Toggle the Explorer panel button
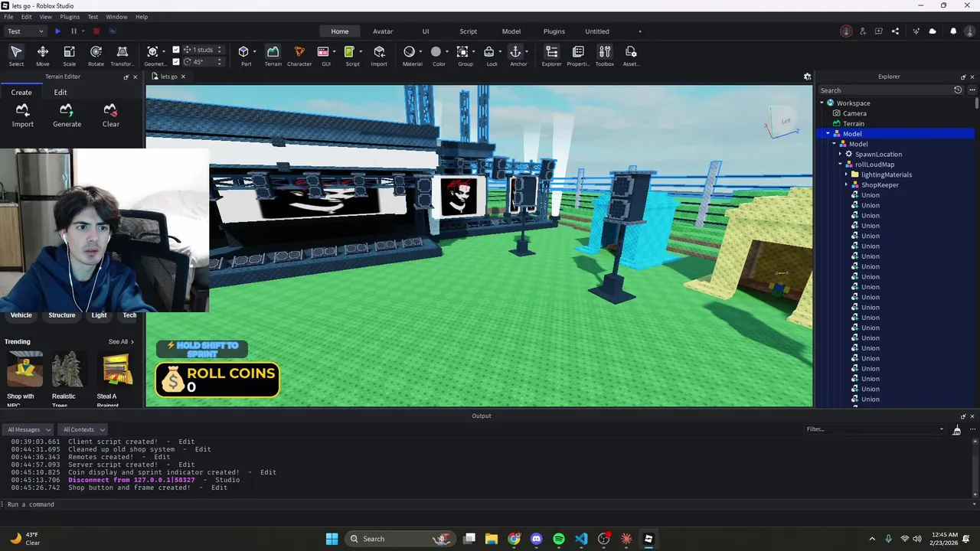Screen dimensions: 980x551 (x=551, y=55)
